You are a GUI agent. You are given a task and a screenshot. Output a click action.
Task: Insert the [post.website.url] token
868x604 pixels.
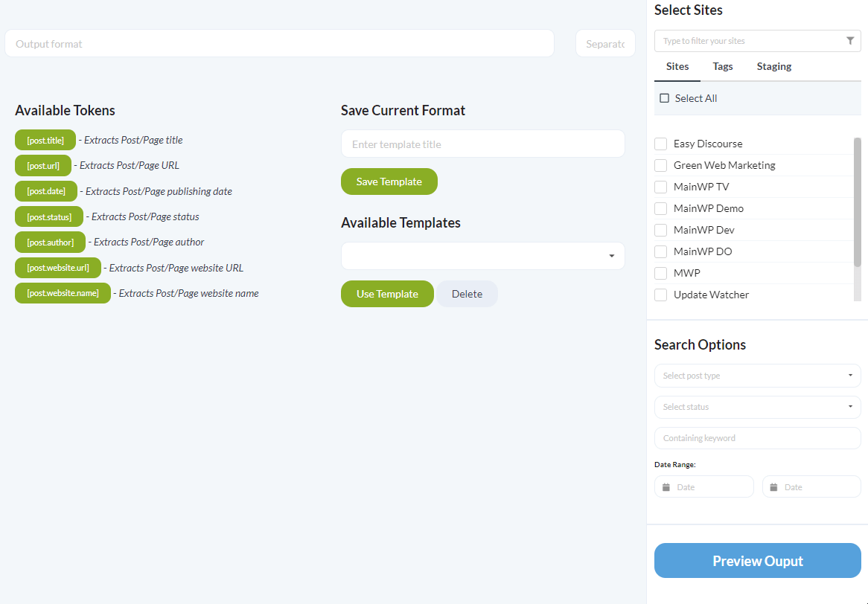[58, 267]
